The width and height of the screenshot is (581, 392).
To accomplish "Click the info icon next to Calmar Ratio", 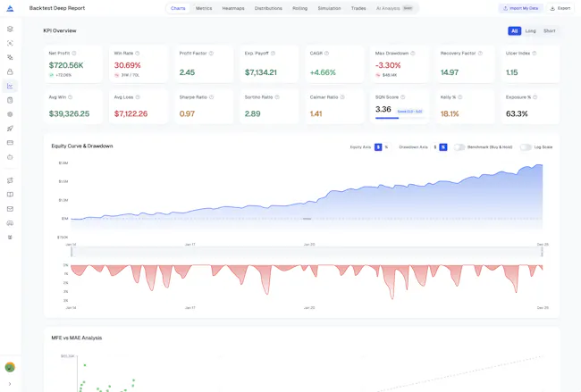I will [x=342, y=97].
